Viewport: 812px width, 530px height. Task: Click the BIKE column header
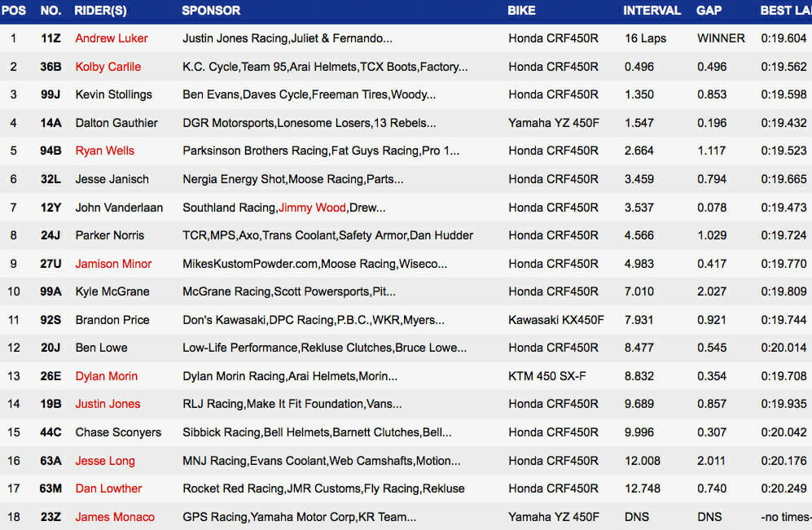tap(521, 11)
